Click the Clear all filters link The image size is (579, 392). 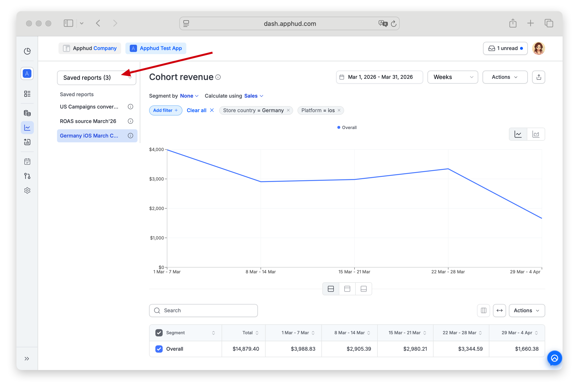tap(200, 110)
